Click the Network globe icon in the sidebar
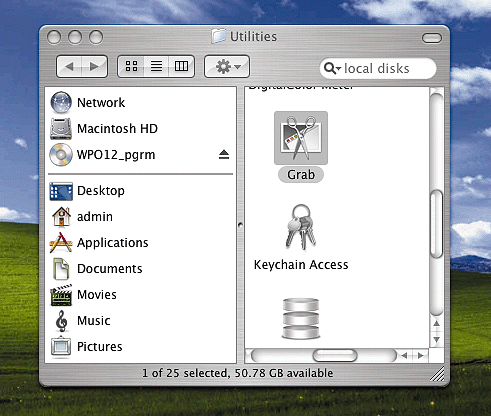This screenshot has width=491, height=416. point(61,102)
